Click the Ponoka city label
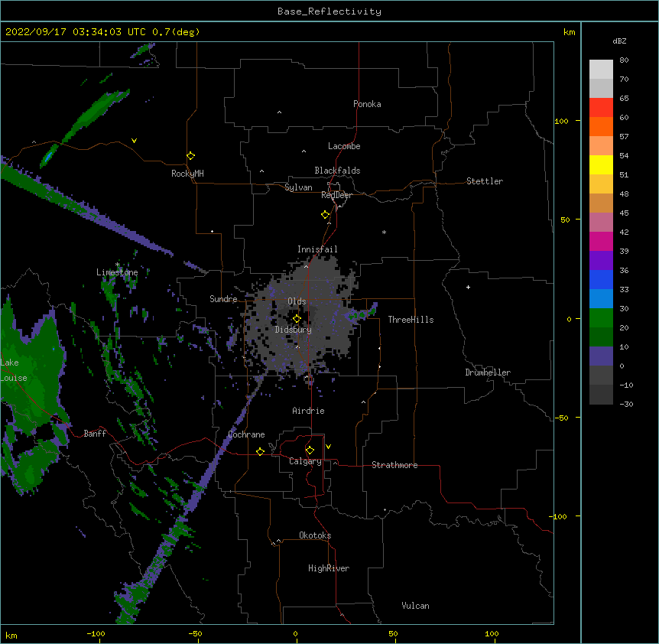This screenshot has height=644, width=659. point(367,104)
